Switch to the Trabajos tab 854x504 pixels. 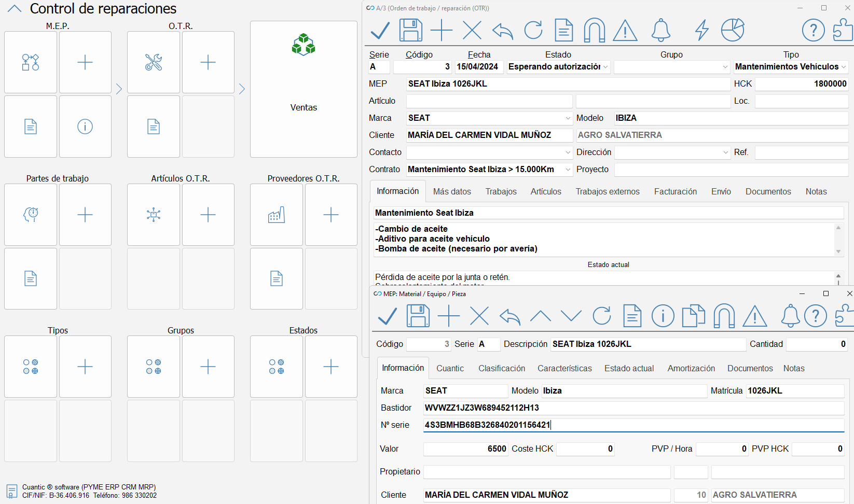tap(501, 192)
